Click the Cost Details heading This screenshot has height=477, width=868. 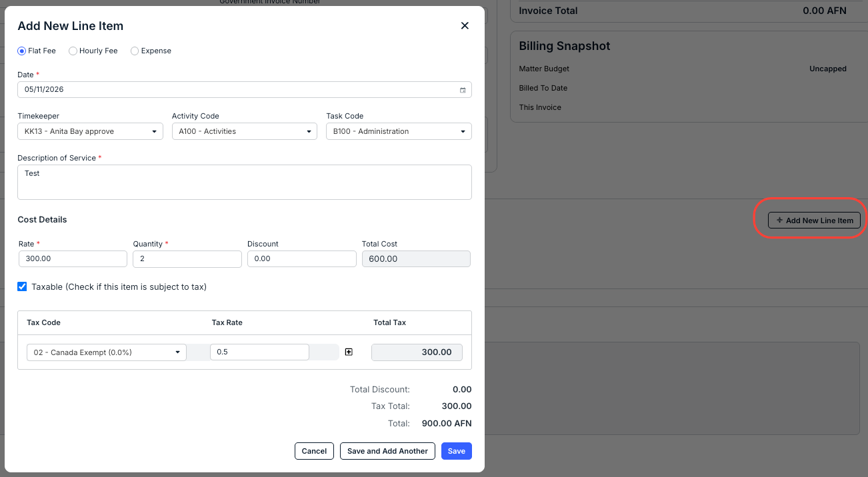pyautogui.click(x=42, y=219)
